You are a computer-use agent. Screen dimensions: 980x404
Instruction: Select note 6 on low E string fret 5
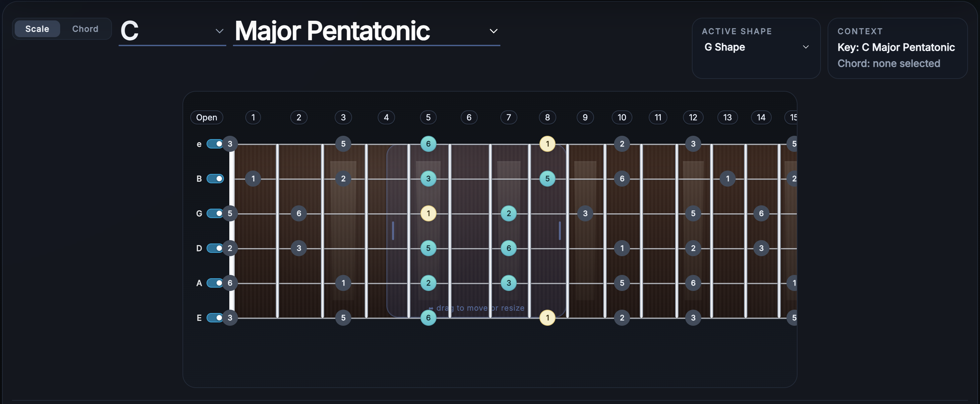428,318
